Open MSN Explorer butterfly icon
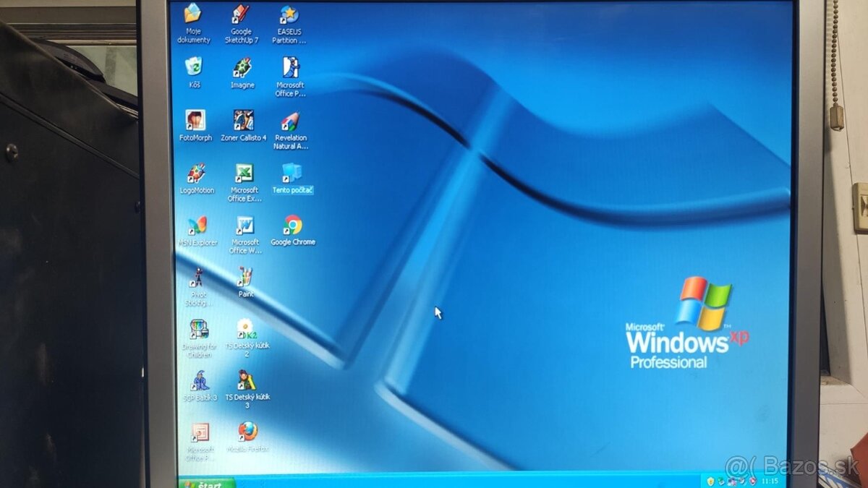This screenshot has height=488, width=868. point(197,225)
